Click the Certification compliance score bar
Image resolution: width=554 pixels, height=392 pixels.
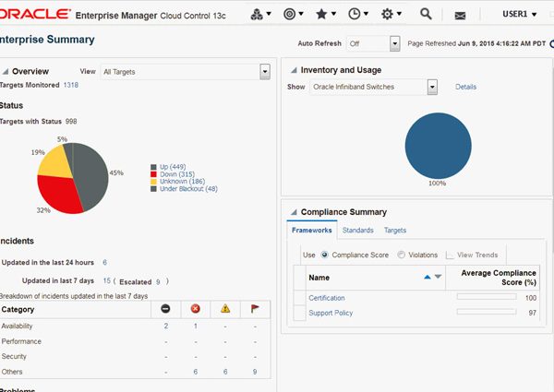487,297
